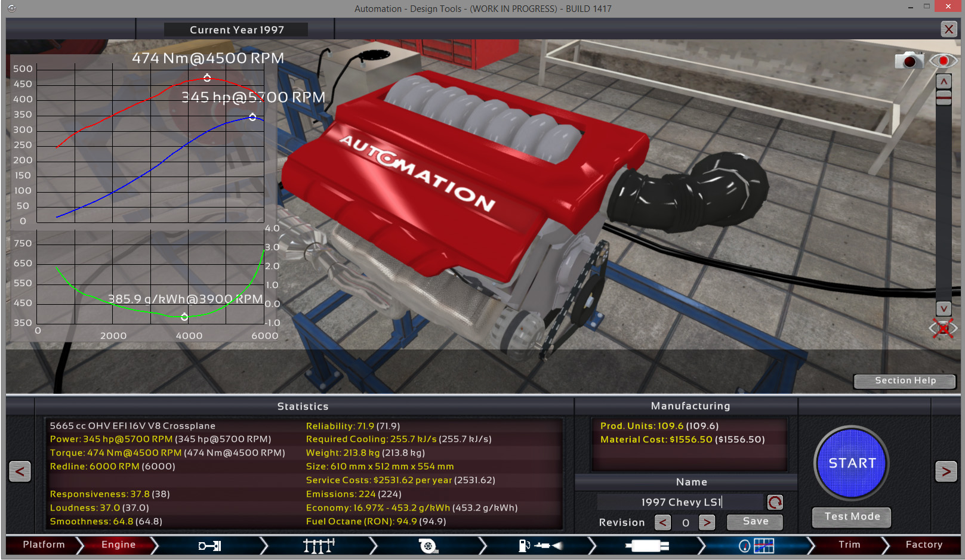Image resolution: width=965 pixels, height=560 pixels.
Task: Open the valvetrain top end tab
Action: point(319,545)
